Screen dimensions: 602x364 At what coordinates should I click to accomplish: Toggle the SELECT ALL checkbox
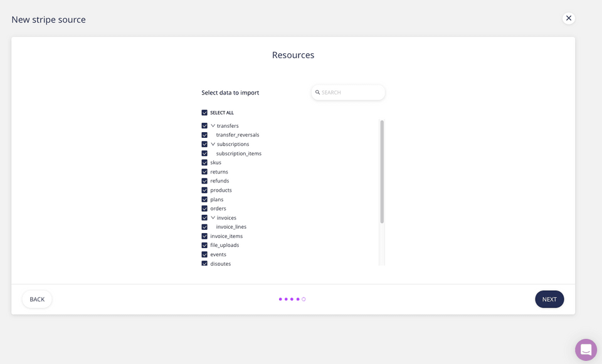click(204, 112)
